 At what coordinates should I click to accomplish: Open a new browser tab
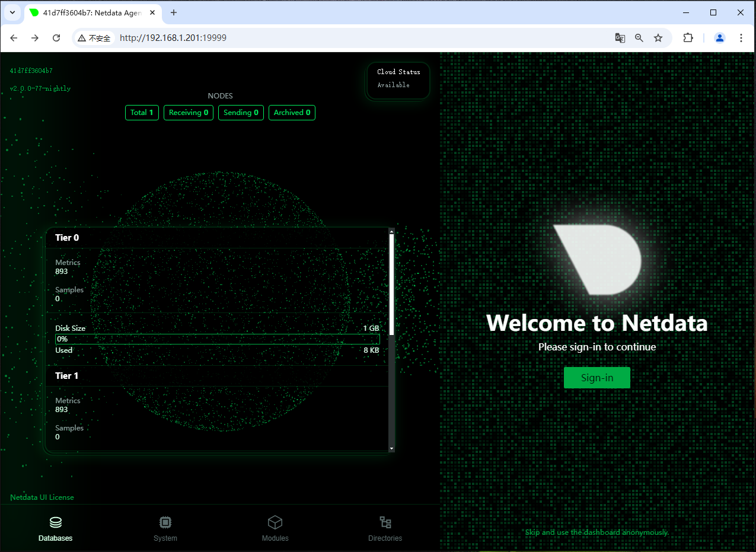(x=174, y=12)
